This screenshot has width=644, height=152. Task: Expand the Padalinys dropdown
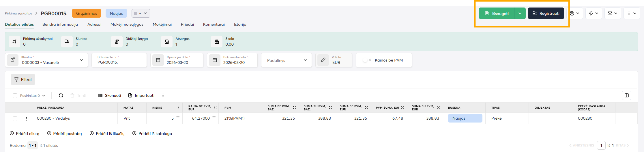pyautogui.click(x=305, y=60)
